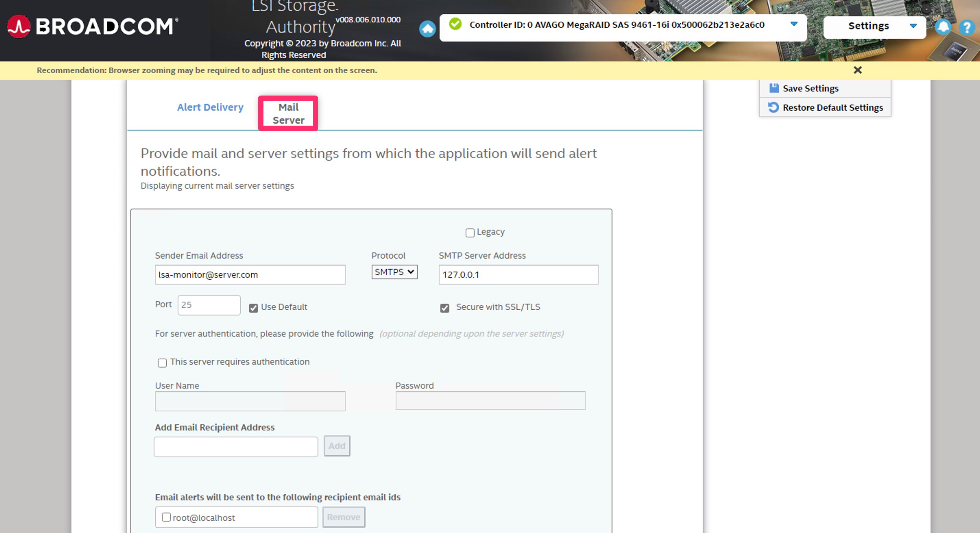980x533 pixels.
Task: Click the home icon in header
Action: [427, 28]
